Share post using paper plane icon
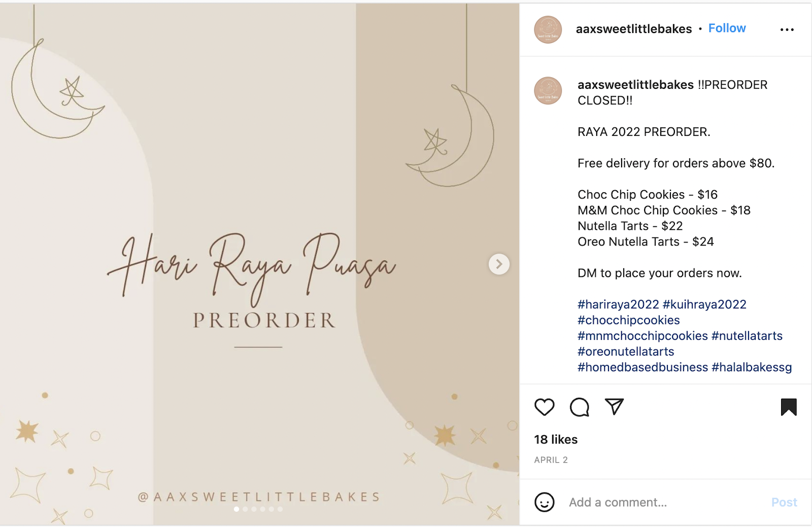 tap(614, 407)
